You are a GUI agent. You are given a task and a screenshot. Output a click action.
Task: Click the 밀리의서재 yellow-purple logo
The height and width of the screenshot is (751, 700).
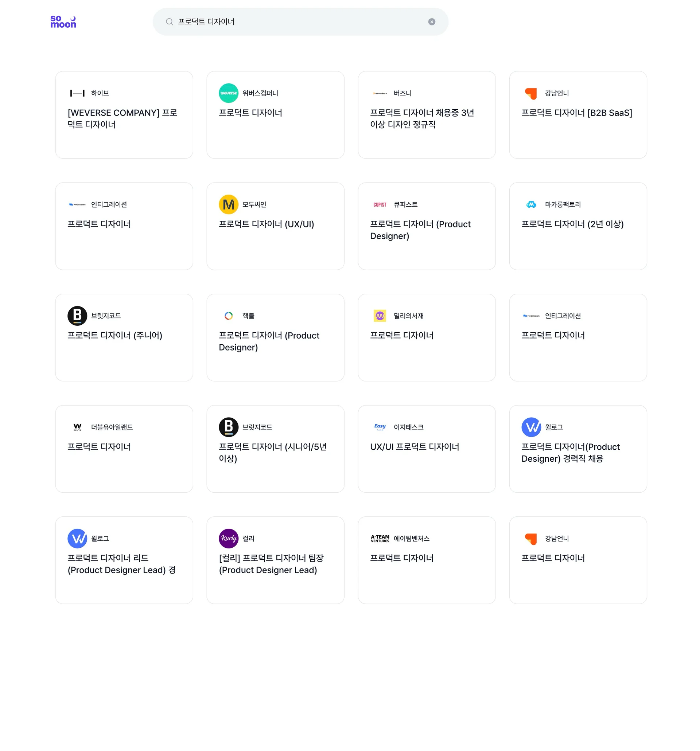(380, 316)
